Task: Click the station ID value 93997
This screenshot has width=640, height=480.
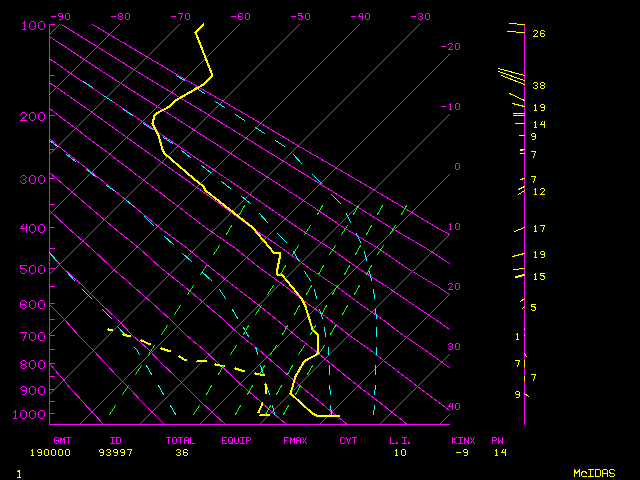Action: coord(123,453)
